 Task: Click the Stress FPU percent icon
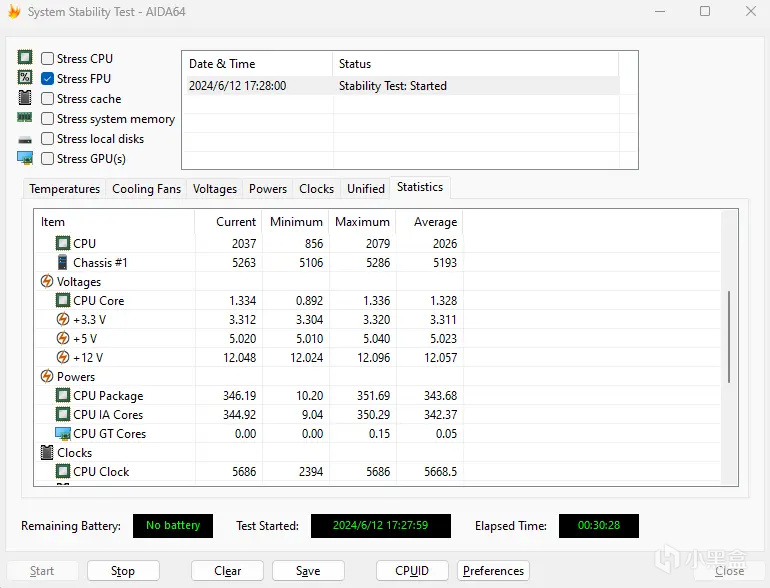pos(25,77)
